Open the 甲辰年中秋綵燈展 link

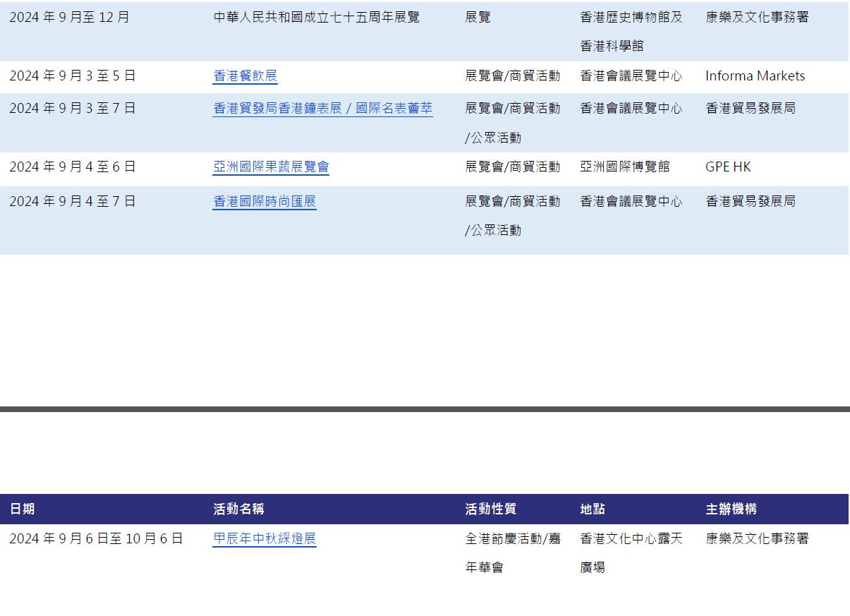point(266,538)
